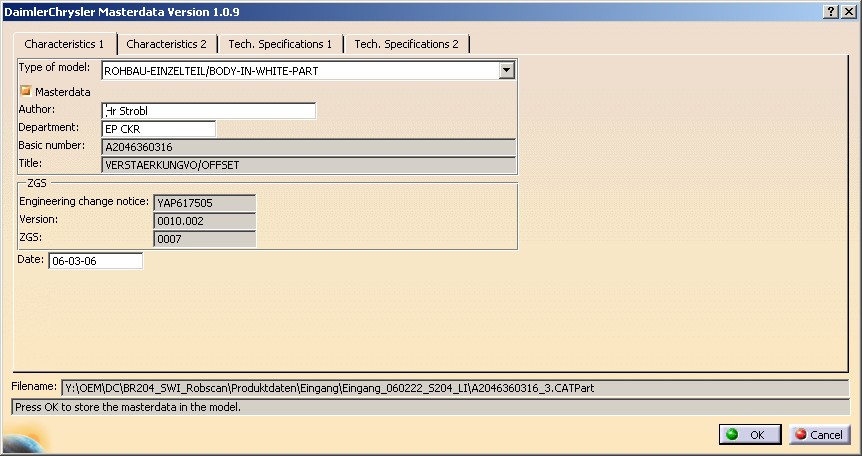
Task: Click the 'Version:' label
Action: point(38,219)
